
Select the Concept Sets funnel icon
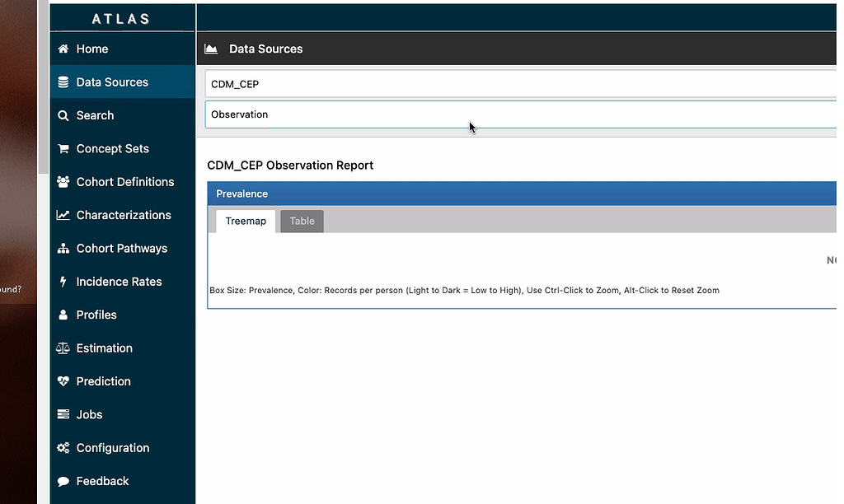pyautogui.click(x=62, y=148)
